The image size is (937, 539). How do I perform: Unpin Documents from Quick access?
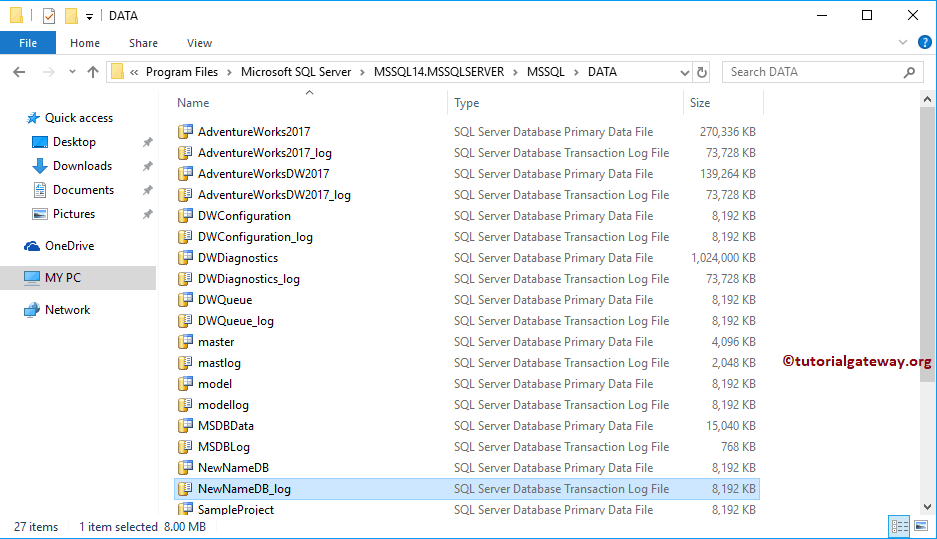147,190
